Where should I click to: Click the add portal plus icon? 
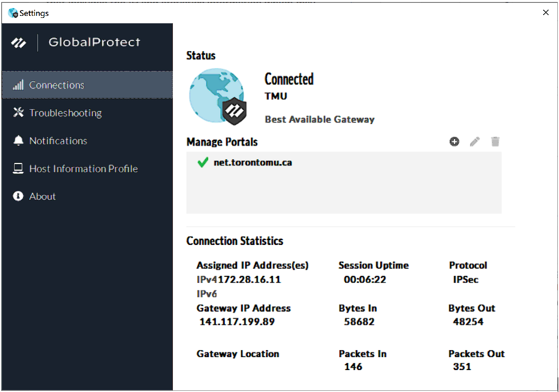click(454, 141)
